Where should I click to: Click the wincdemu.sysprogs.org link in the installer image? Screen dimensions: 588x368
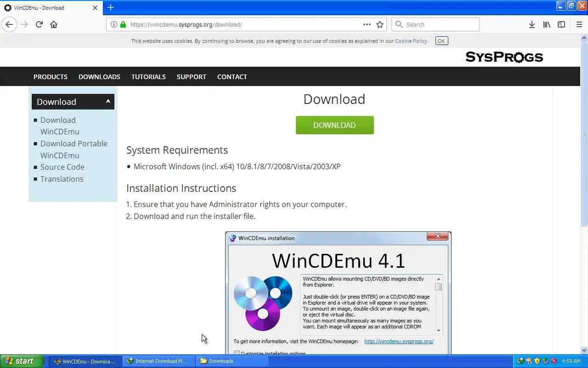click(399, 341)
